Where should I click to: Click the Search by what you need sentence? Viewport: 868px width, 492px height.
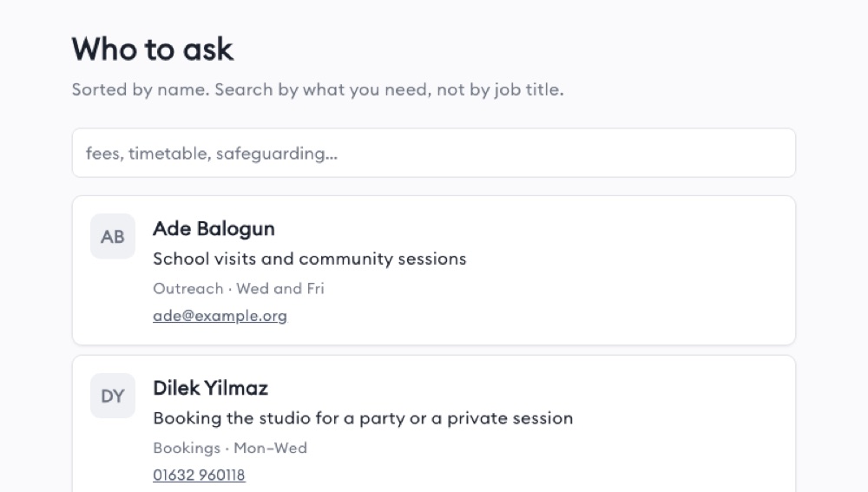pyautogui.click(x=389, y=89)
